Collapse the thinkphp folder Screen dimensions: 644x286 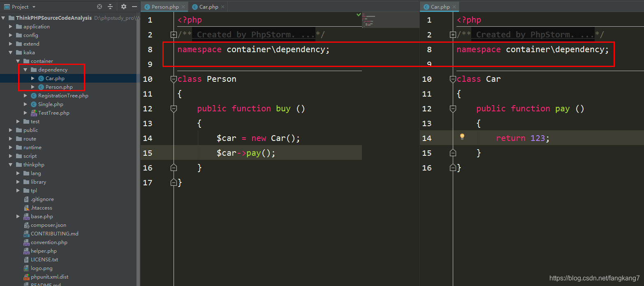[x=11, y=165]
